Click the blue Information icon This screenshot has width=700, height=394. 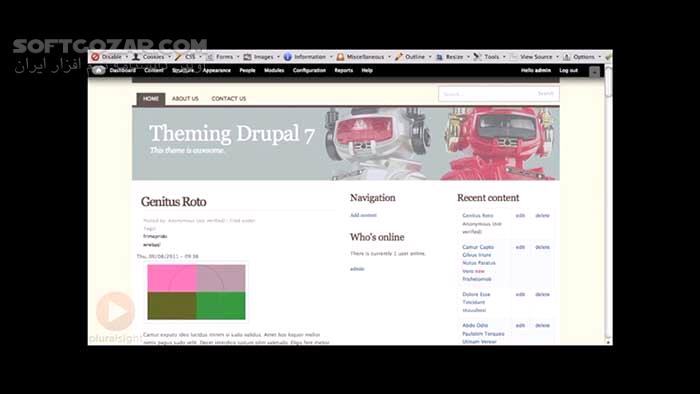pyautogui.click(x=288, y=57)
